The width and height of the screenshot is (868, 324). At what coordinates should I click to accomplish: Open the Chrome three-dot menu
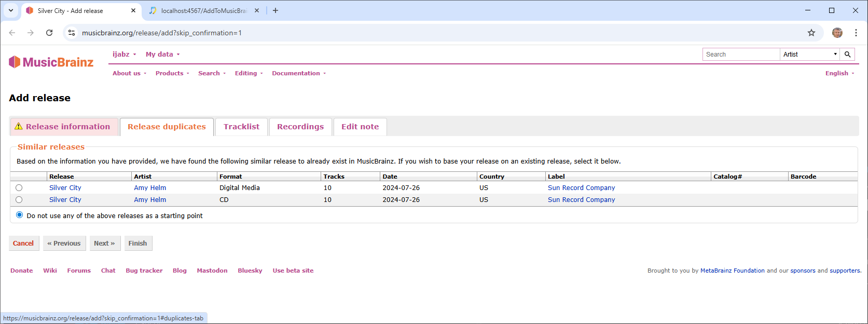pyautogui.click(x=856, y=33)
